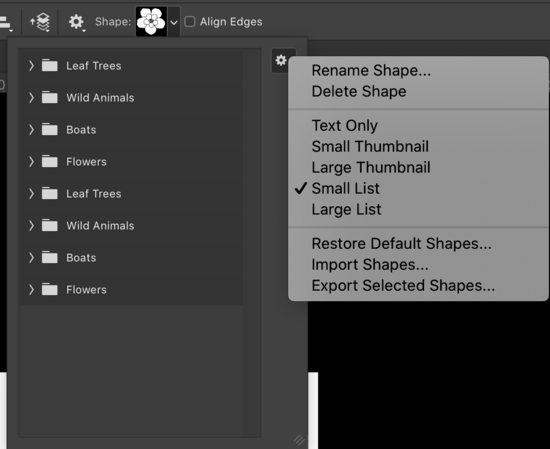Viewport: 550px width, 449px height.
Task: Open the toolbar gear settings icon
Action: tap(76, 22)
